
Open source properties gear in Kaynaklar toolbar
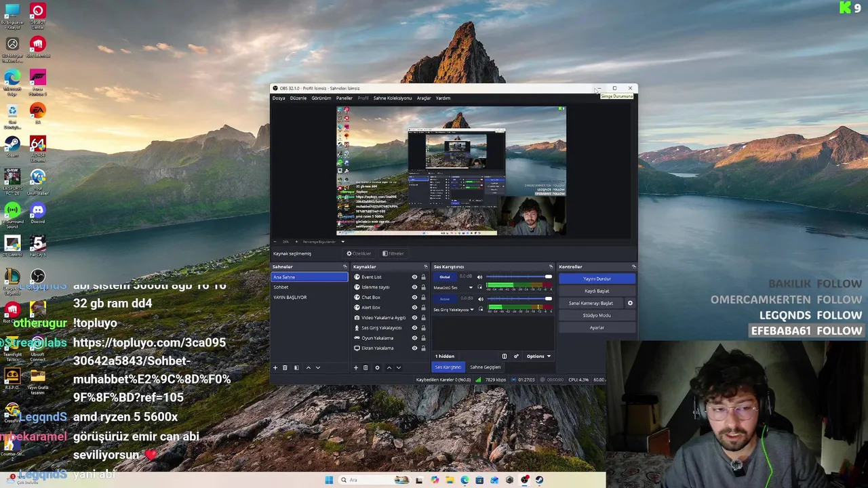(377, 367)
